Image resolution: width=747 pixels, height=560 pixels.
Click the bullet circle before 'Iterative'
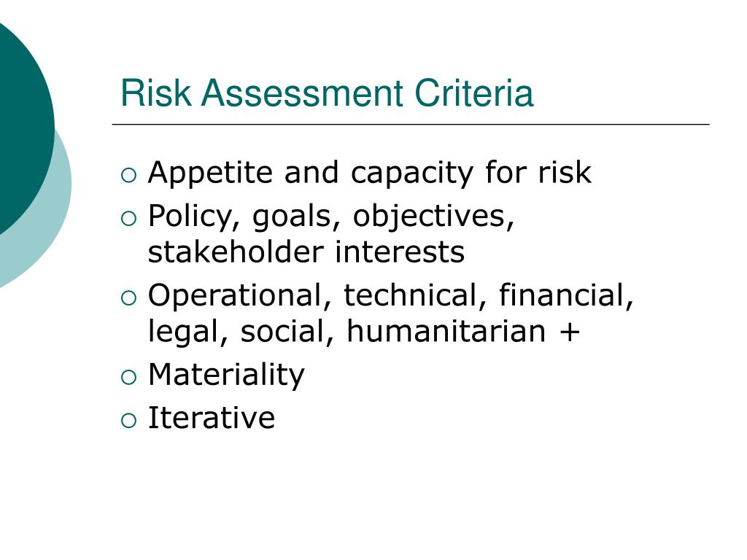pyautogui.click(x=128, y=421)
